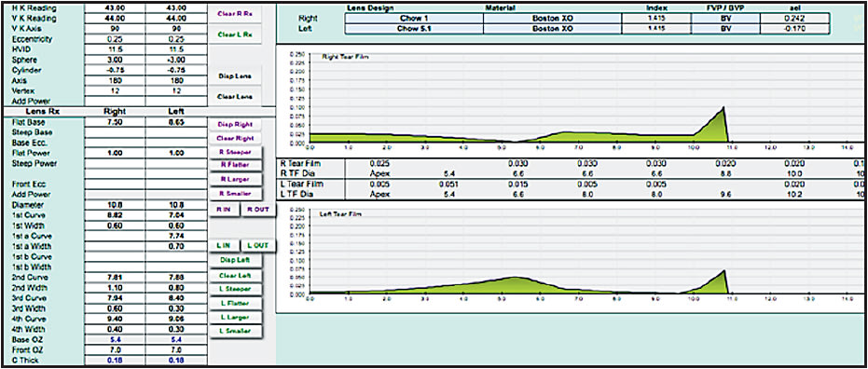Select the ael value 0.242
Viewport: 868px width, 369px height.
click(x=794, y=18)
